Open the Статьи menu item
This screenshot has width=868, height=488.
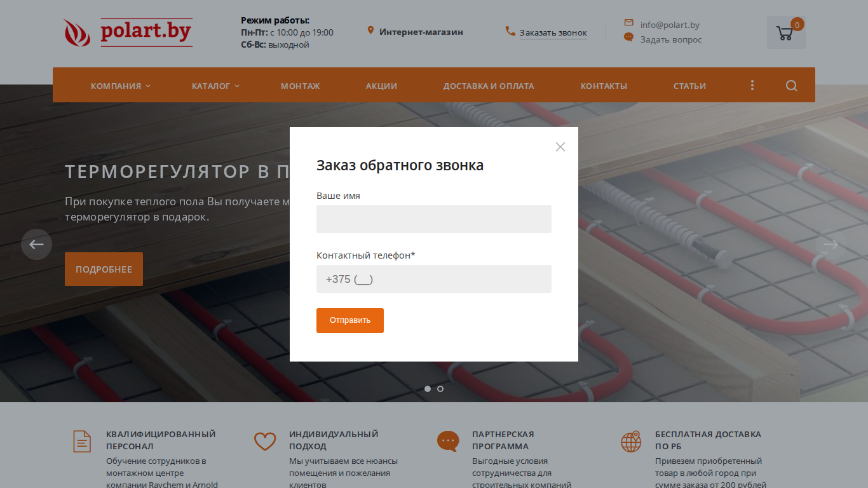coord(689,86)
